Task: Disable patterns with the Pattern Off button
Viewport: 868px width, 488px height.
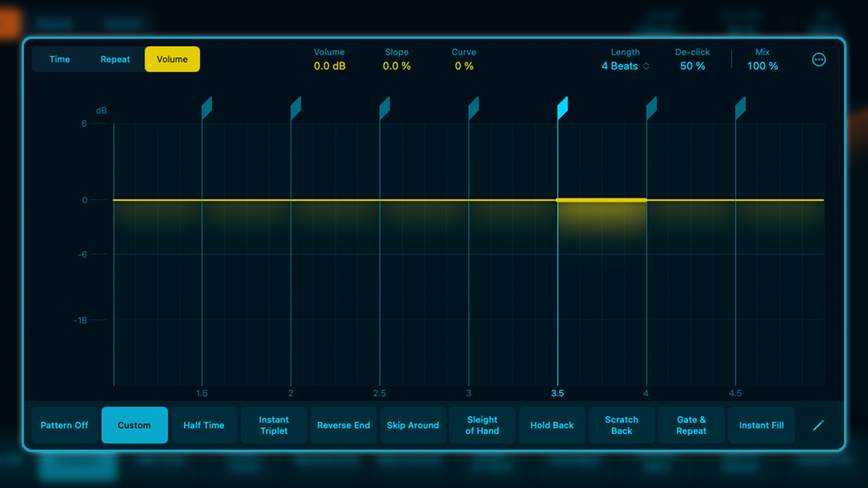Action: (64, 425)
